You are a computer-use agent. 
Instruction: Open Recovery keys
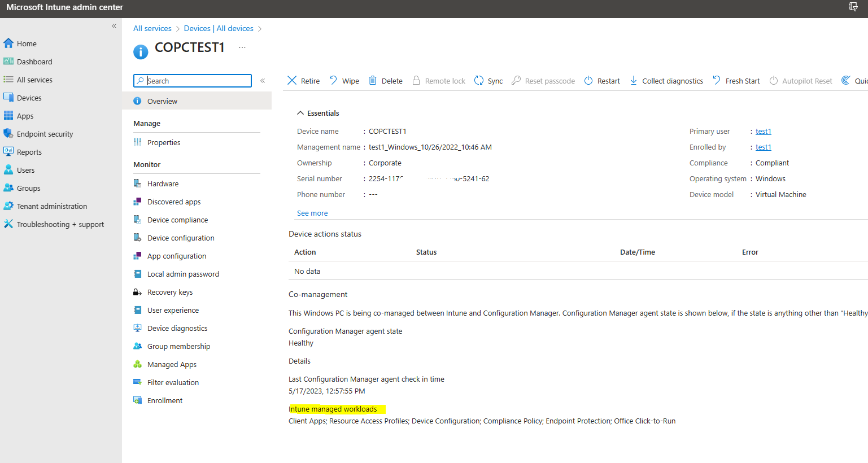coord(170,292)
